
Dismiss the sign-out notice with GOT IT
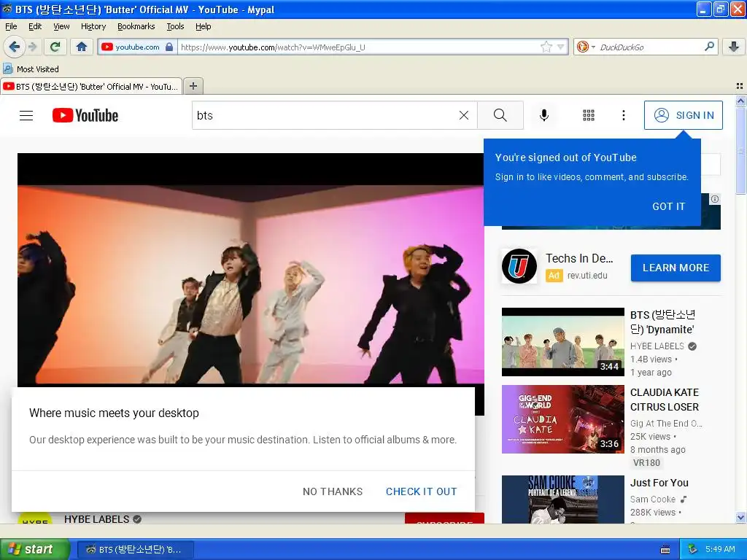(x=668, y=206)
